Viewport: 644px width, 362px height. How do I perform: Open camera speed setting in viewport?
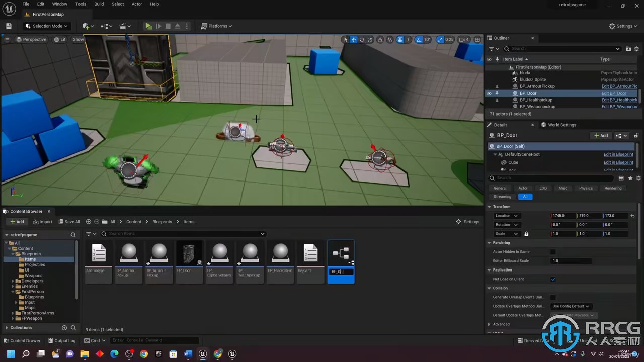point(464,40)
